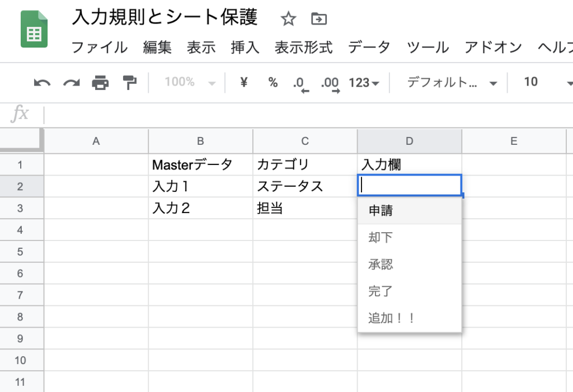Click the undo arrow icon

pyautogui.click(x=42, y=83)
